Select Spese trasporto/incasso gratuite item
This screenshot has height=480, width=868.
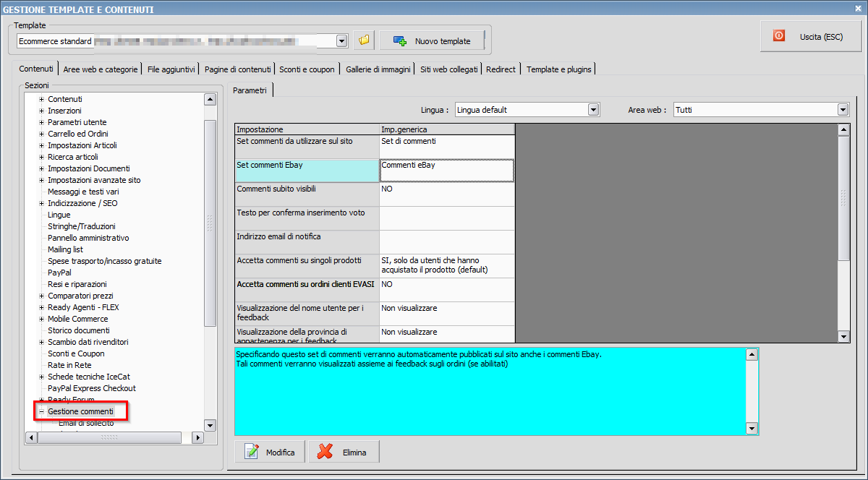point(105,261)
